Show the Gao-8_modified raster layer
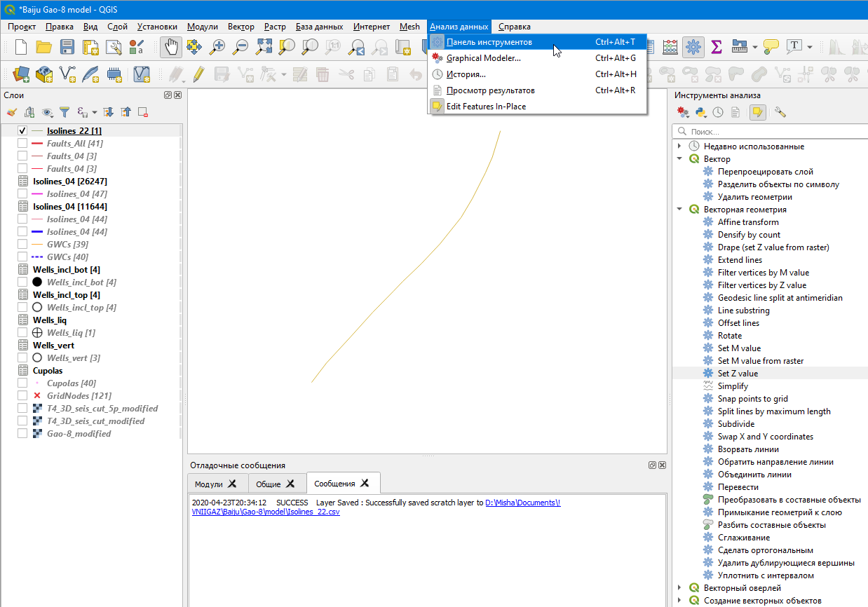 21,433
